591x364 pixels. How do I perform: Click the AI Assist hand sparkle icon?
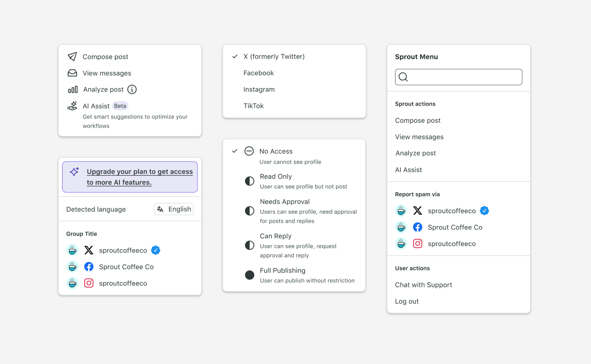click(x=72, y=106)
